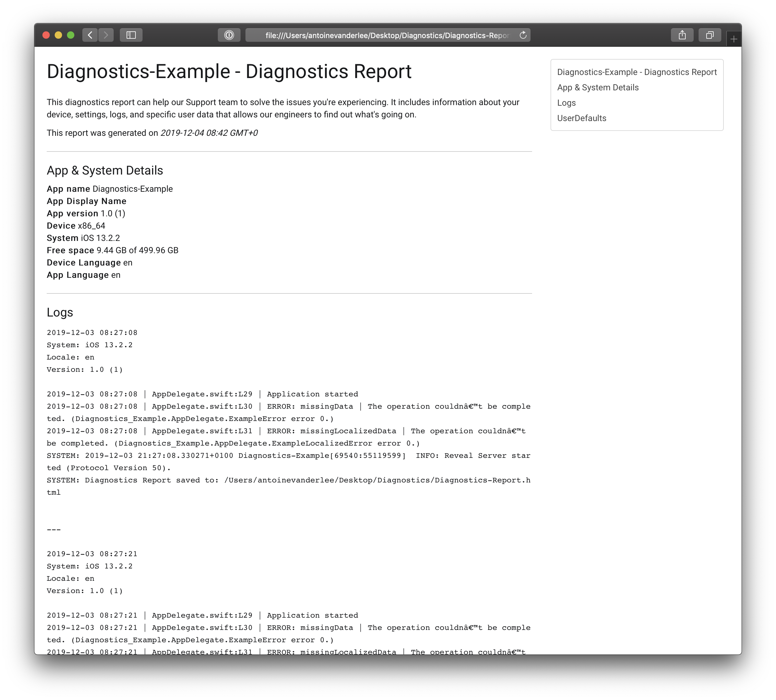The height and width of the screenshot is (700, 776).
Task: Click Diagnostics Report link in sidebar
Action: click(637, 72)
